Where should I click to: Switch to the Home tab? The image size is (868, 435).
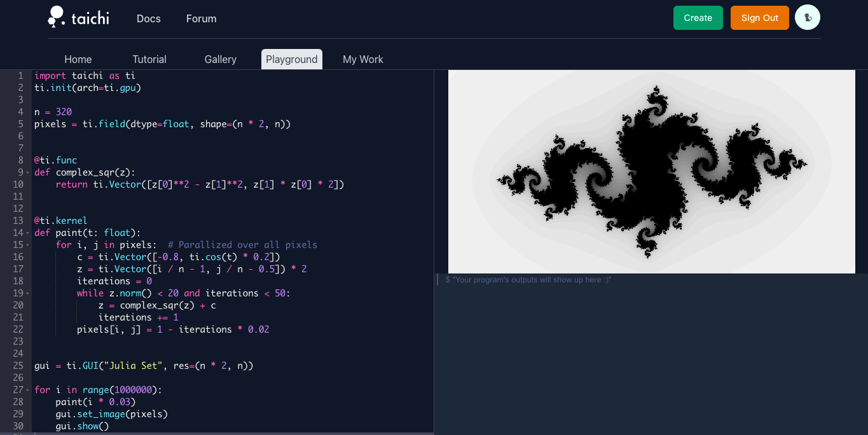point(78,59)
